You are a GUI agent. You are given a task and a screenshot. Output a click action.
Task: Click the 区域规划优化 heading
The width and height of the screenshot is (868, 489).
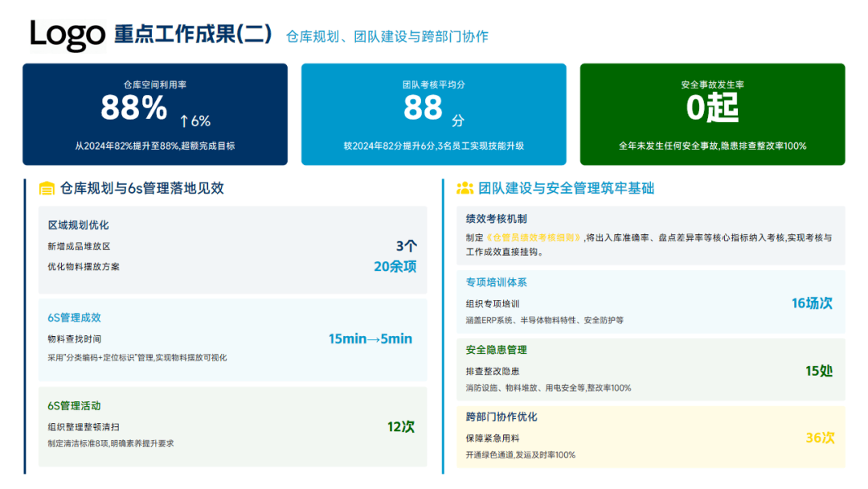tap(78, 225)
